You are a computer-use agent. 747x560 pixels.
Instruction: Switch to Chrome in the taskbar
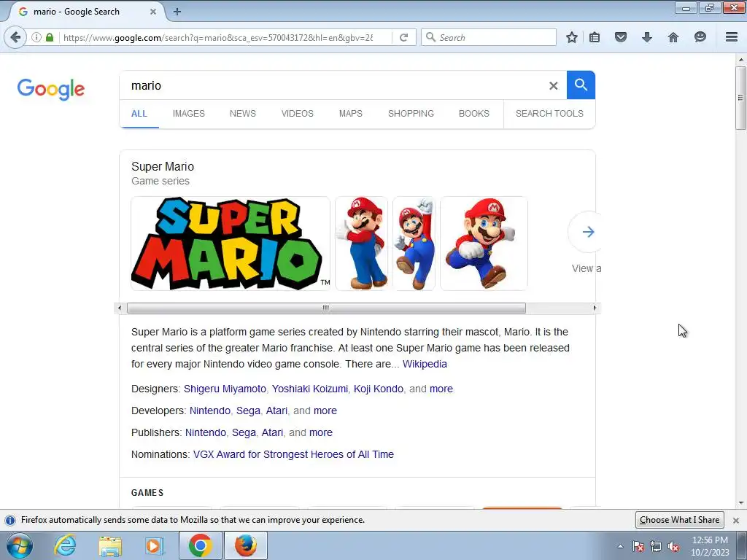coord(200,545)
